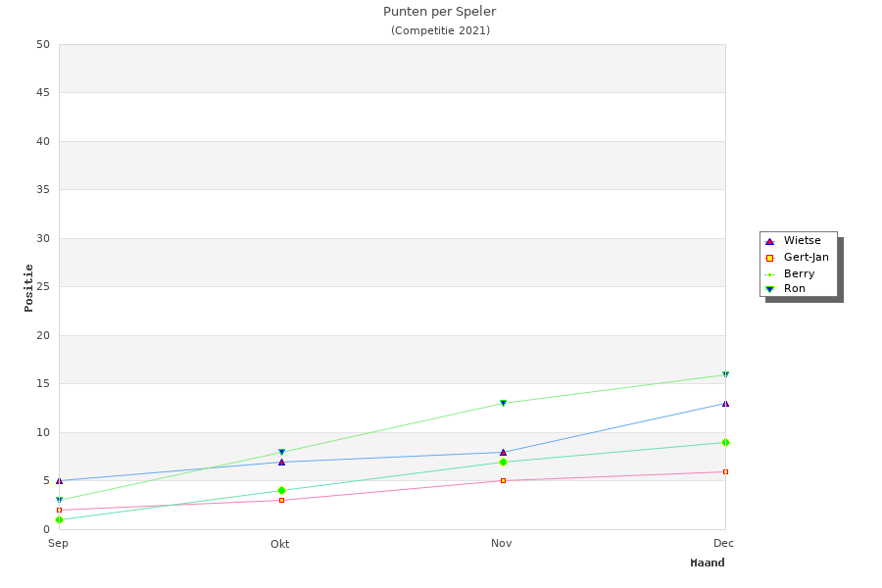Click the Wietse legend label

pyautogui.click(x=802, y=241)
